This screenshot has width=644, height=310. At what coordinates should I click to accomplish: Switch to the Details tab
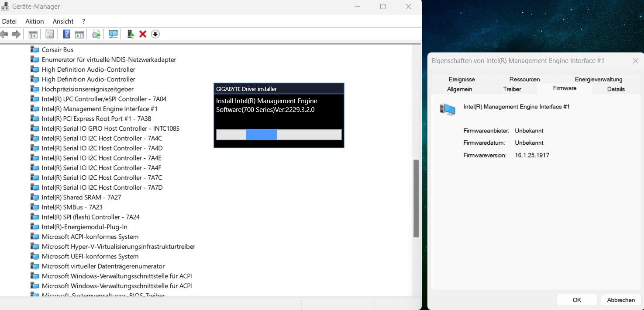(x=616, y=89)
